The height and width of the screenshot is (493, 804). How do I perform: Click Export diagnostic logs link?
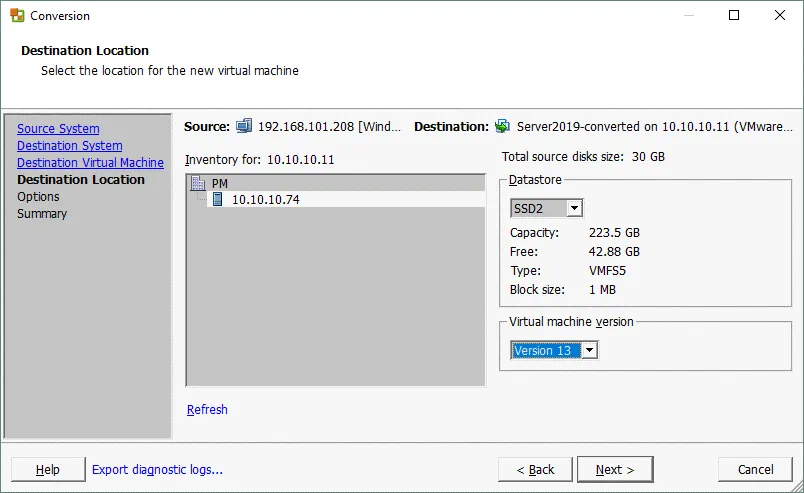(x=157, y=469)
